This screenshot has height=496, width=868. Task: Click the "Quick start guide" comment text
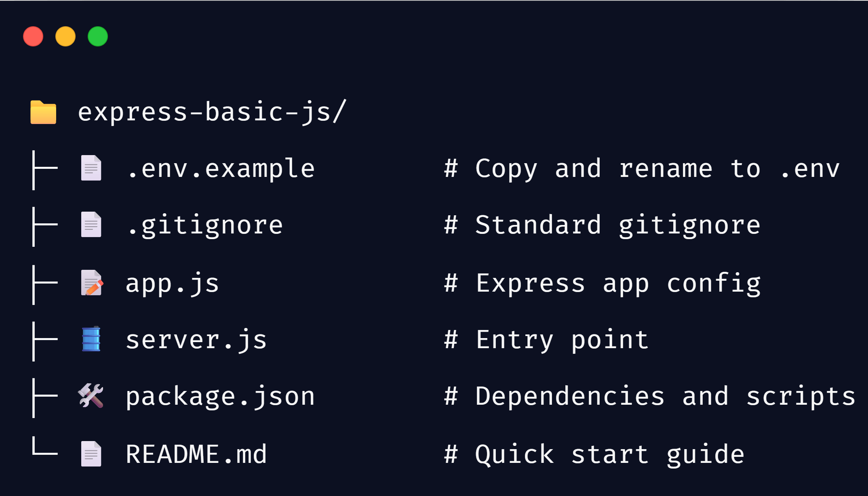(594, 454)
